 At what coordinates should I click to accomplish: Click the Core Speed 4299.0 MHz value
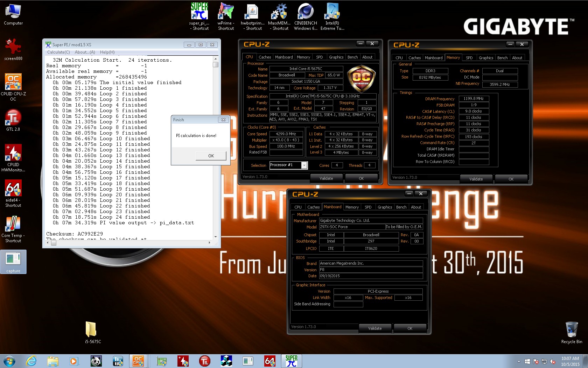tap(286, 134)
